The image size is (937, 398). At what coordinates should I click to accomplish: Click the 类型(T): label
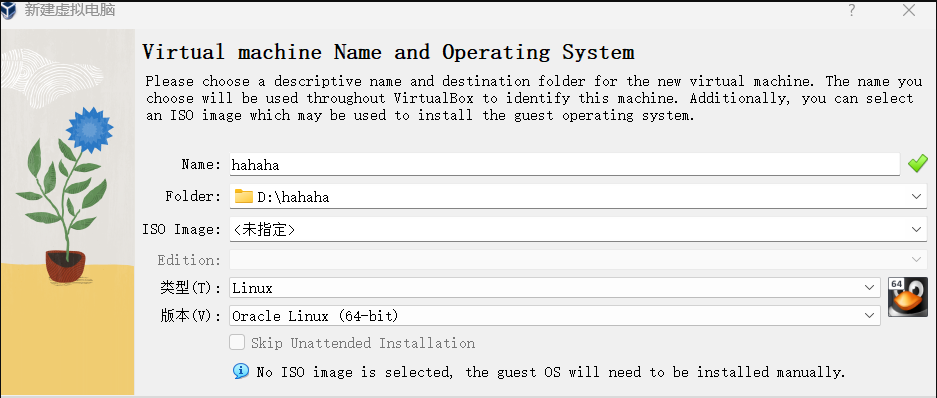click(191, 287)
